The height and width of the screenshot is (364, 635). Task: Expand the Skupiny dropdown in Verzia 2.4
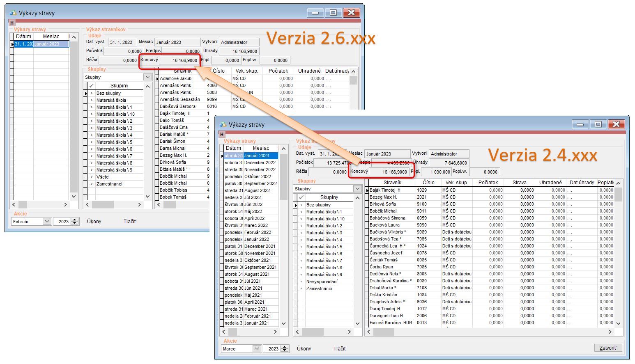pyautogui.click(x=357, y=189)
